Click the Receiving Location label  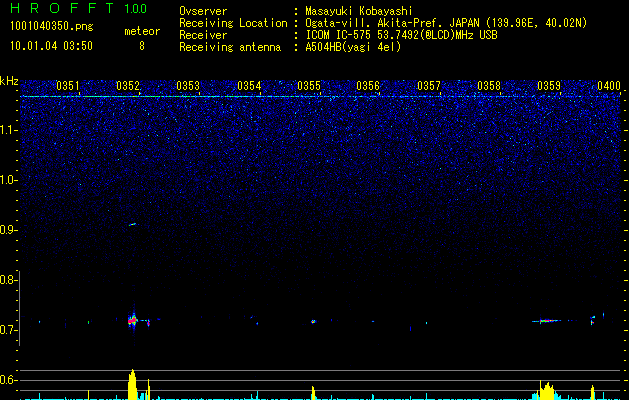[233, 23]
